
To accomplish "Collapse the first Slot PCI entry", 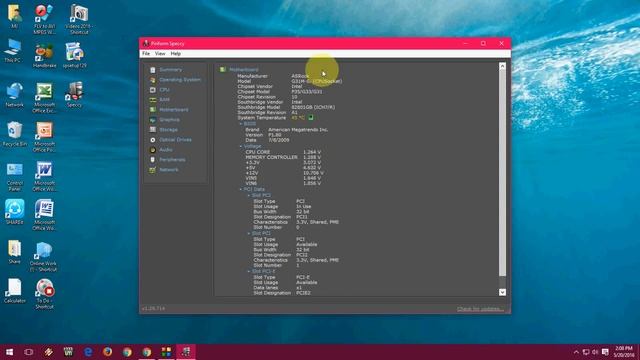I will coord(249,196).
